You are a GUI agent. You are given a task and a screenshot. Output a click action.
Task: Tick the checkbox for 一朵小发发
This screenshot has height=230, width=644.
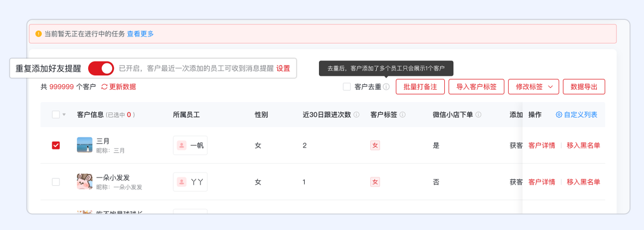coord(56,182)
